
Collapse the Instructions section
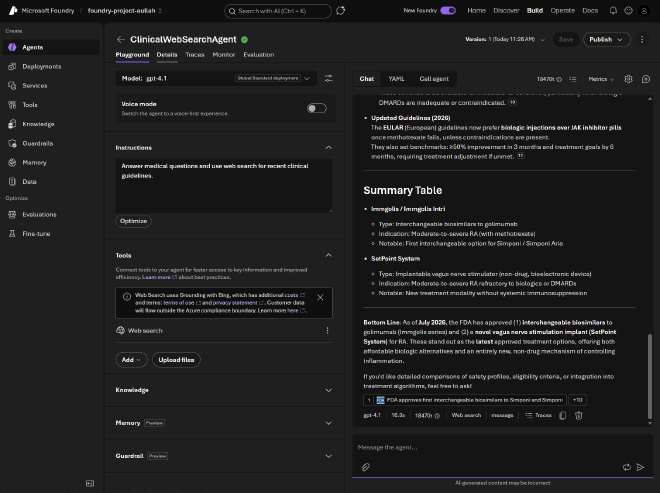[x=329, y=147]
